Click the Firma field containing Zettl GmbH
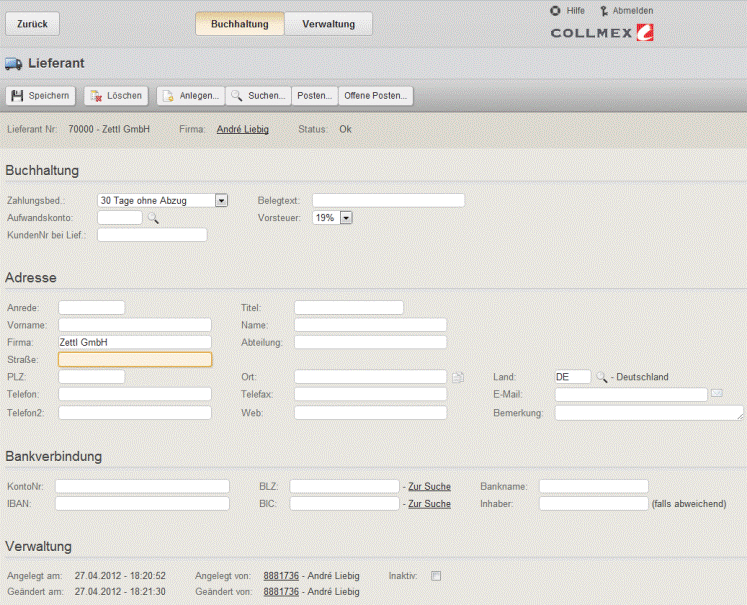Viewport: 747px width, 605px height. pyautogui.click(x=135, y=342)
